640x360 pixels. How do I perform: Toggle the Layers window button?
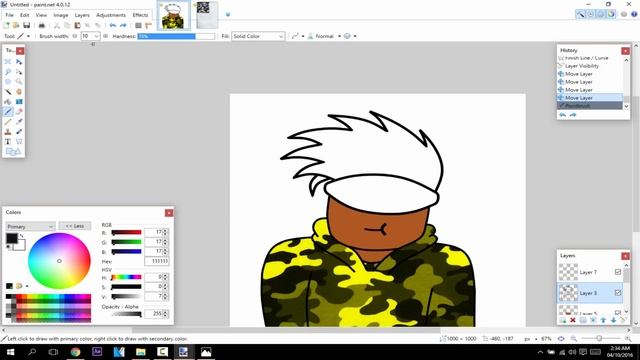(x=601, y=14)
